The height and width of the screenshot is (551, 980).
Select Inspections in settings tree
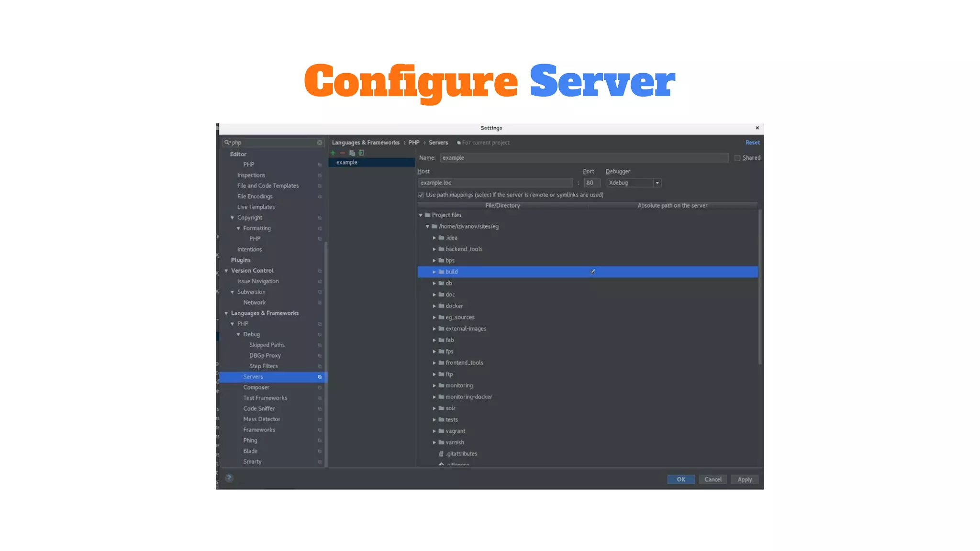click(x=251, y=175)
